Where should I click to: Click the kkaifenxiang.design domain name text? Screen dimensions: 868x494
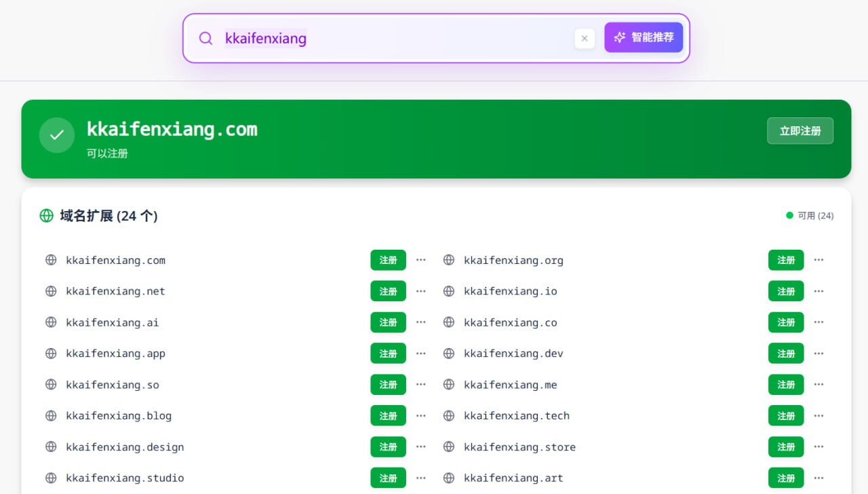coord(125,447)
